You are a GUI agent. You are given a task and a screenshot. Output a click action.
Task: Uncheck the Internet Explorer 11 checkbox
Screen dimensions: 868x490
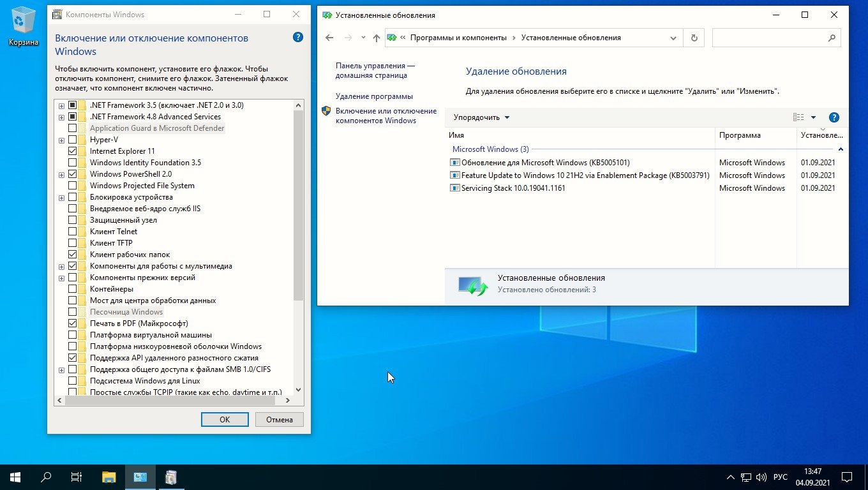[x=73, y=151]
